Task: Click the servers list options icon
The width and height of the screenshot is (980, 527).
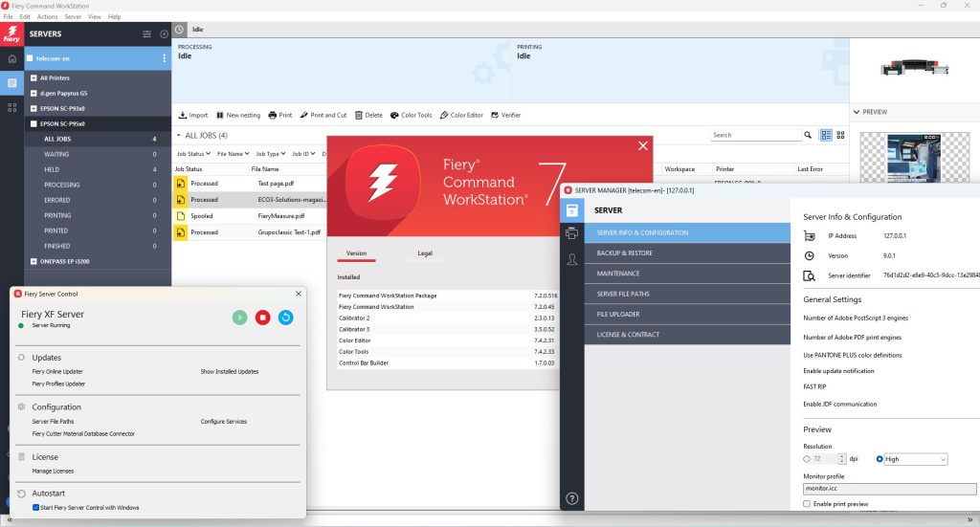Action: 146,34
